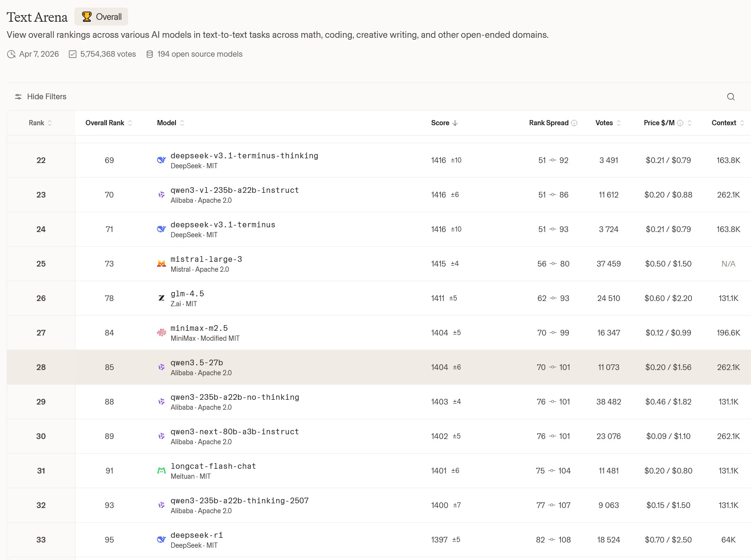Image resolution: width=751 pixels, height=560 pixels.
Task: Click the rank spread range icon for mistral-large-3
Action: coord(553,264)
